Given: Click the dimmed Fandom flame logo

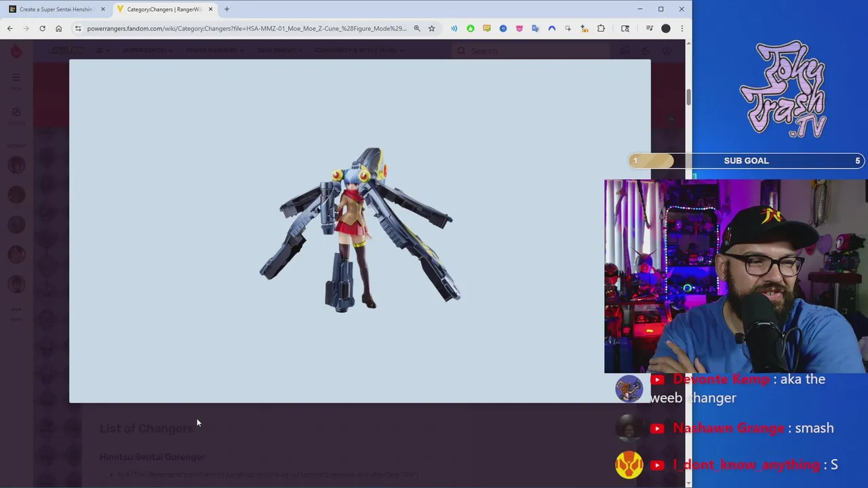Looking at the screenshot, I should (16, 51).
